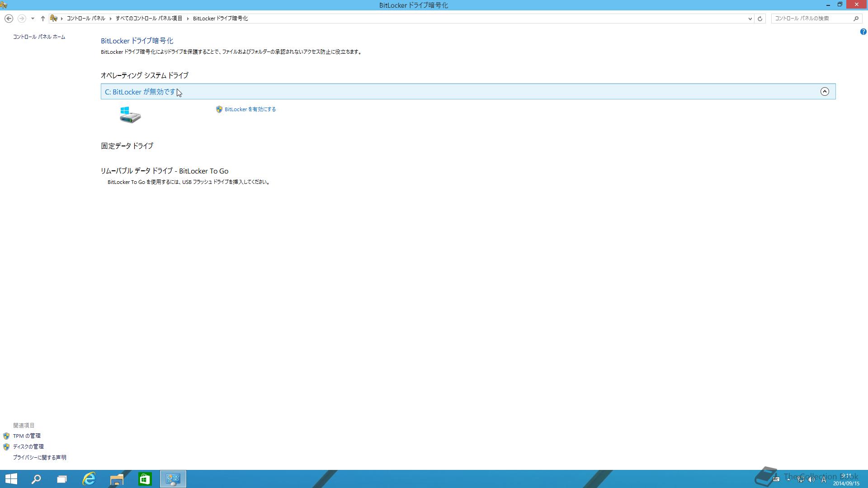Click すべてのコントロール パネル項目 breadcrumb

point(149,19)
